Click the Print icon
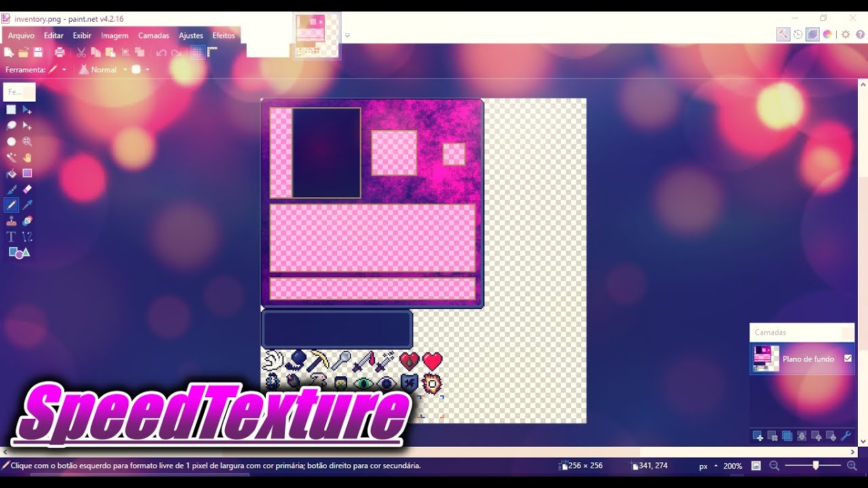 (x=60, y=52)
